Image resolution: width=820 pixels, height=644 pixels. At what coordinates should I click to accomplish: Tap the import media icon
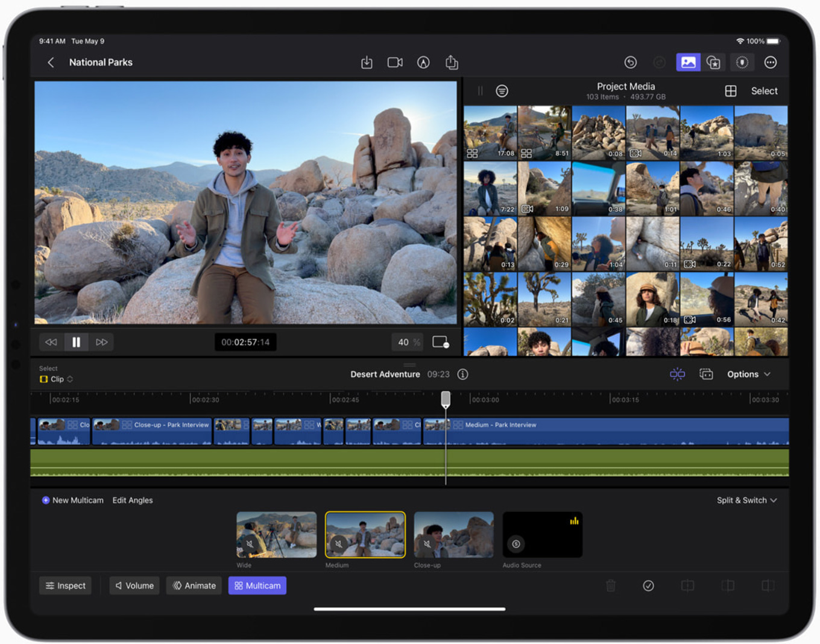coord(367,63)
